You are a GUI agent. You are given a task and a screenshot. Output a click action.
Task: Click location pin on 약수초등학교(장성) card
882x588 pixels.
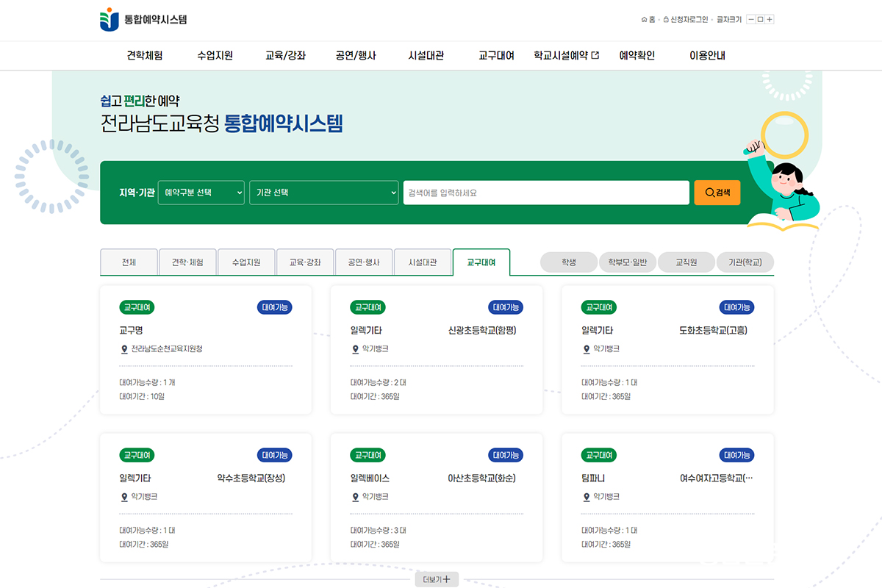click(x=124, y=497)
